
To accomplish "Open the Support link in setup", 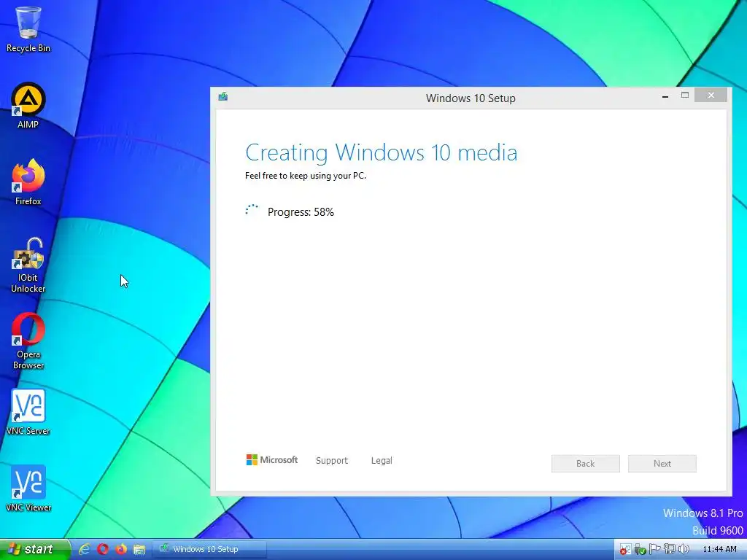I will tap(332, 461).
